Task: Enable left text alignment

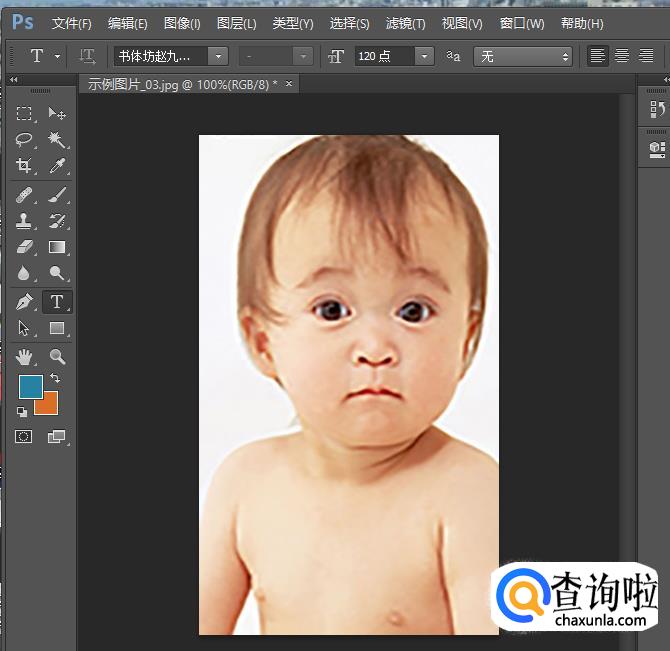Action: pos(598,57)
